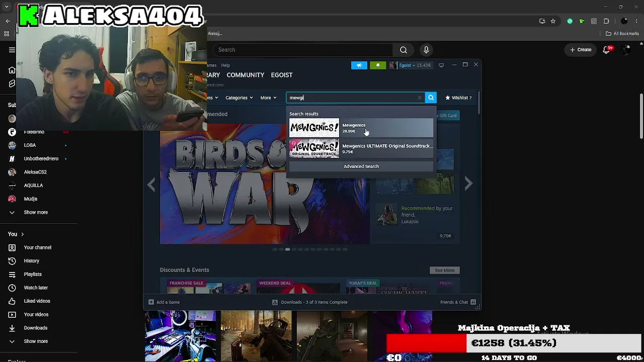
Task: Click the third carousel pagination dot
Action: pyautogui.click(x=287, y=249)
